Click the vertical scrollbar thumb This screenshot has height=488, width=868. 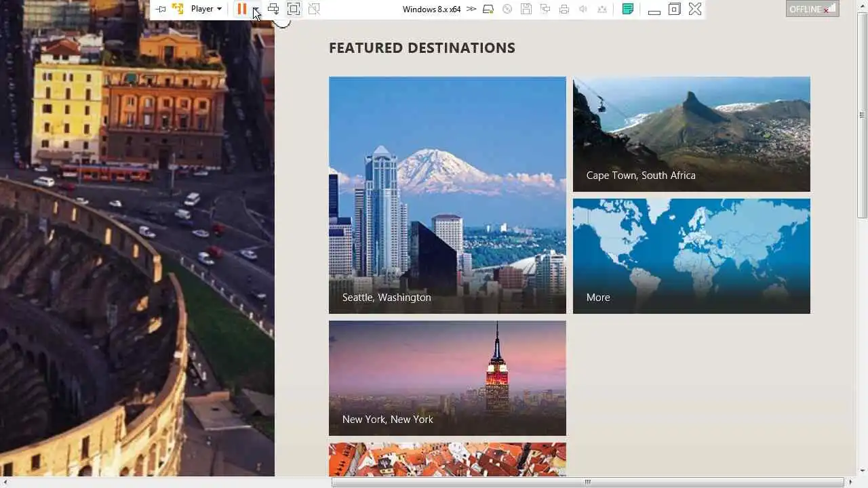coord(862,115)
